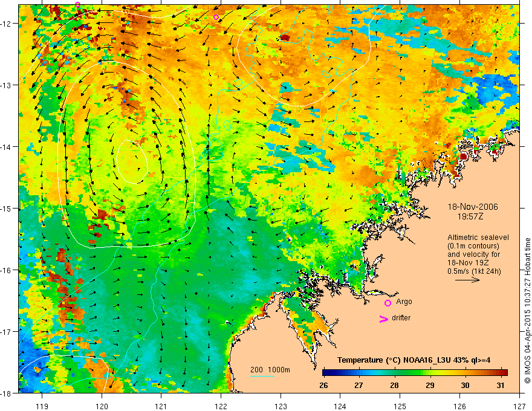Click the longitude axis label 121
Viewport: 532px width, 411px height.
coord(161,406)
